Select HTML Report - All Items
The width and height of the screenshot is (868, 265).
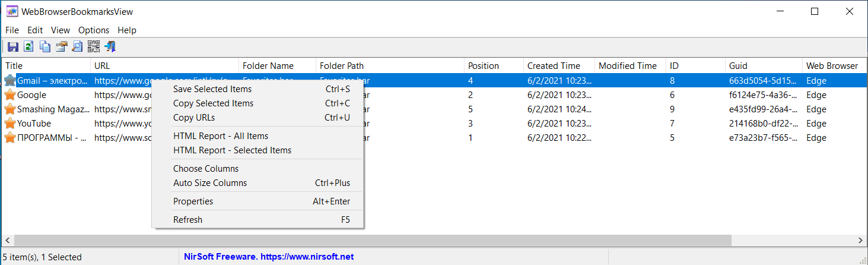tap(221, 136)
